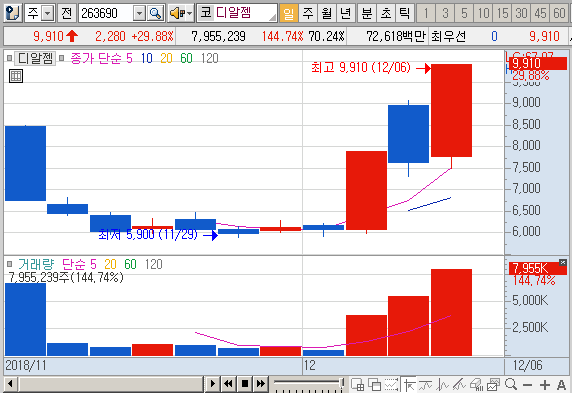This screenshot has width=572, height=393.
Task: Click the wave line chart icon
Action: click(x=442, y=385)
